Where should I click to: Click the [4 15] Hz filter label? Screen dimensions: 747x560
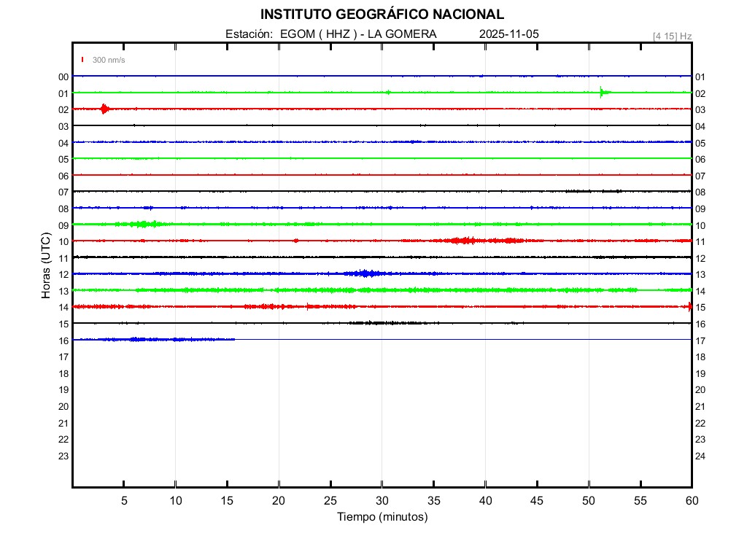click(672, 36)
